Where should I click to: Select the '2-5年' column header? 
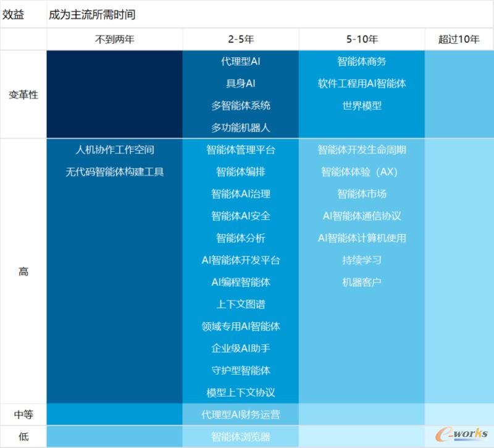[x=241, y=39]
